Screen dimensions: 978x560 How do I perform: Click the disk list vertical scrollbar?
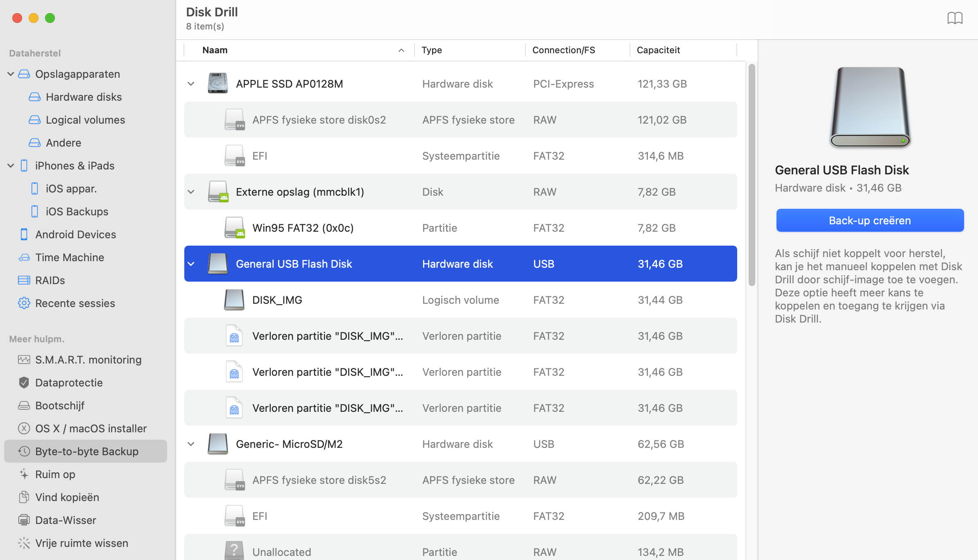pyautogui.click(x=752, y=175)
